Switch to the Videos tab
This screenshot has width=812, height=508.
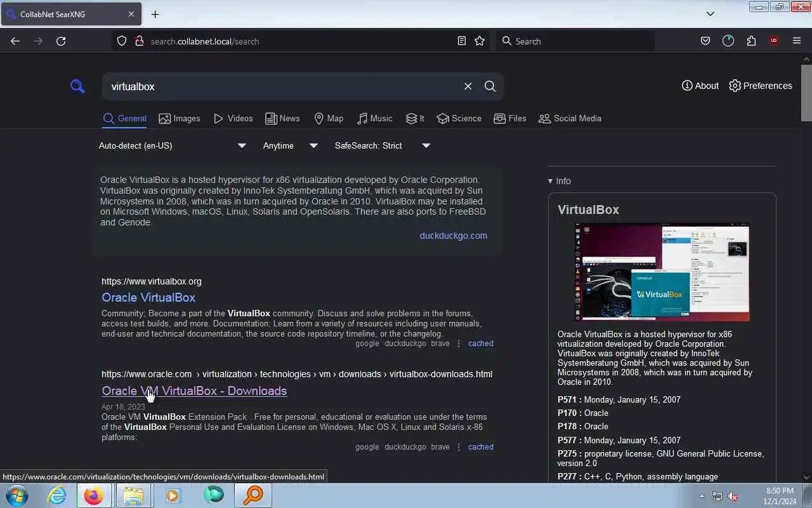(233, 119)
